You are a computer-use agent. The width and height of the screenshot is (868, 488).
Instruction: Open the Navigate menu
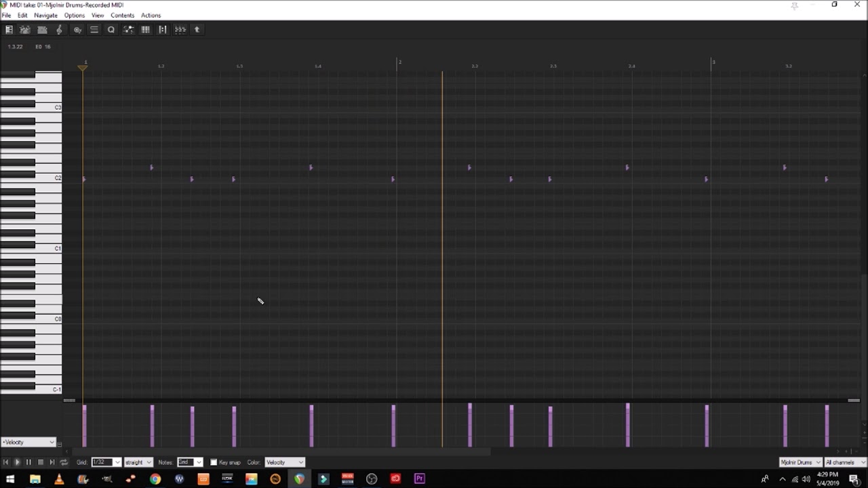pyautogui.click(x=45, y=15)
